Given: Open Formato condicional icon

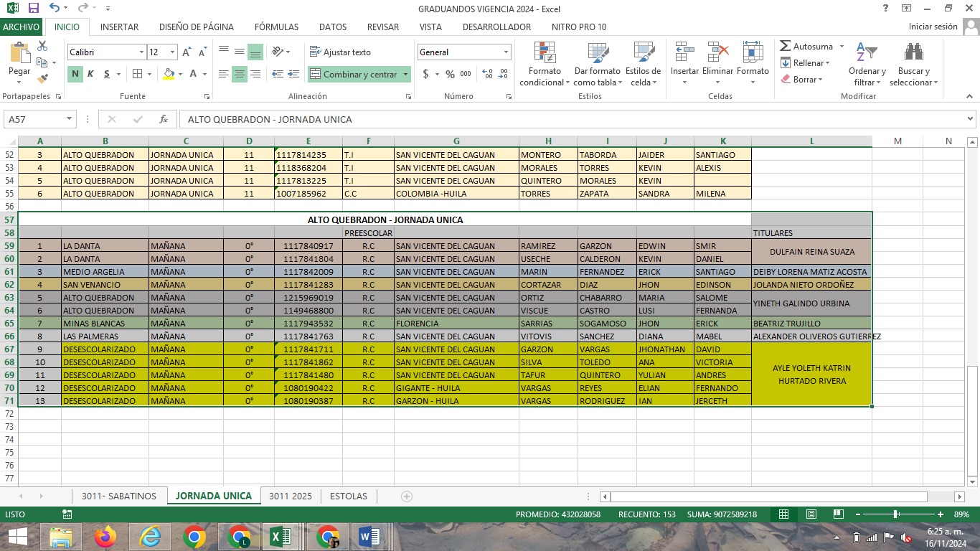Looking at the screenshot, I should (x=545, y=53).
